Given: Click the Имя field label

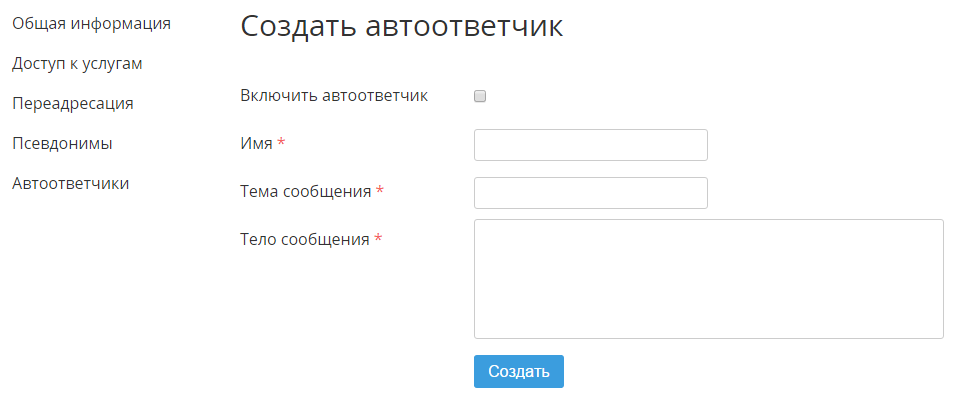Looking at the screenshot, I should [257, 144].
